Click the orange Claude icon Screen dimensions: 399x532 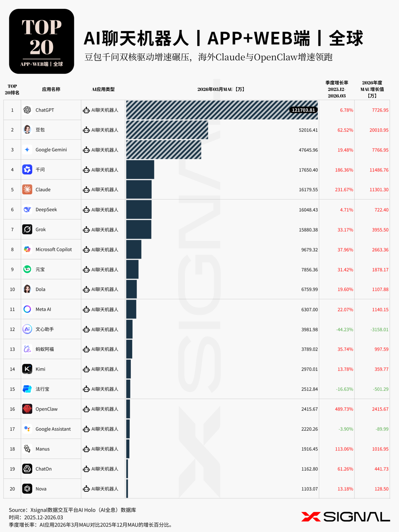pos(27,190)
